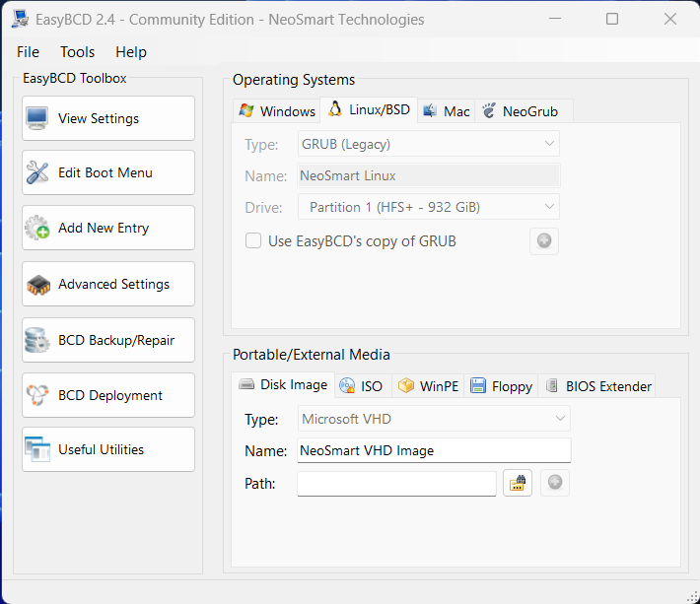Open the File menu
The width and height of the screenshot is (700, 604).
point(28,52)
